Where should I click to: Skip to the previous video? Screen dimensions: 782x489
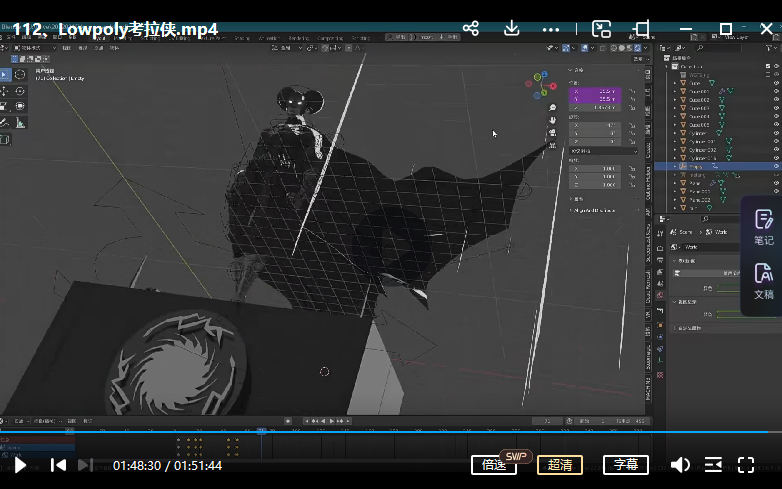[x=58, y=465]
